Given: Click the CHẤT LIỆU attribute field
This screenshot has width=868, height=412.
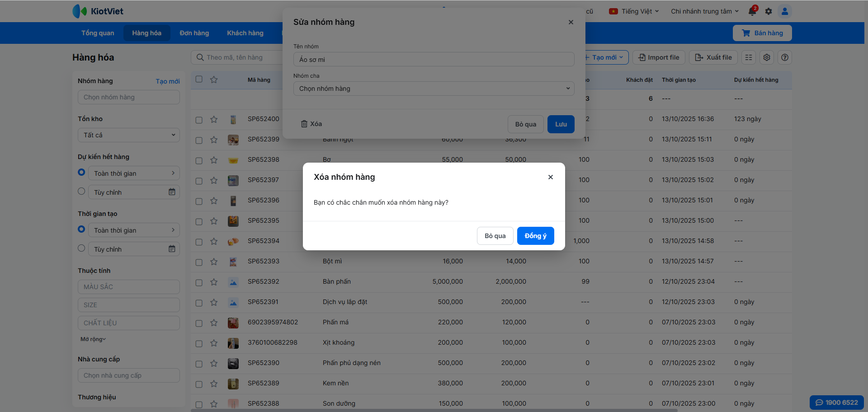Looking at the screenshot, I should pyautogui.click(x=129, y=323).
